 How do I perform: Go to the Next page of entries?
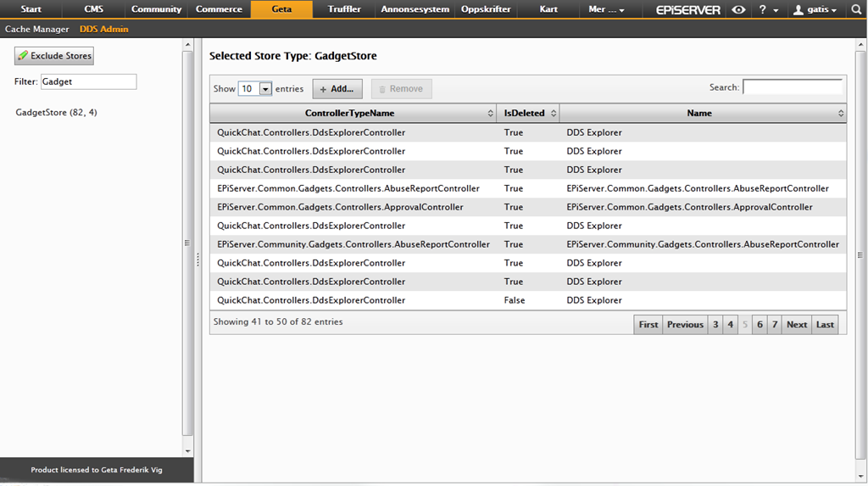[x=796, y=325]
